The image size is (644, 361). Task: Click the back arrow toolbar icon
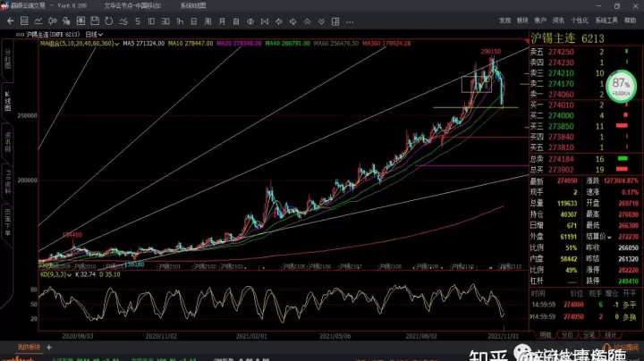[x=11, y=21]
